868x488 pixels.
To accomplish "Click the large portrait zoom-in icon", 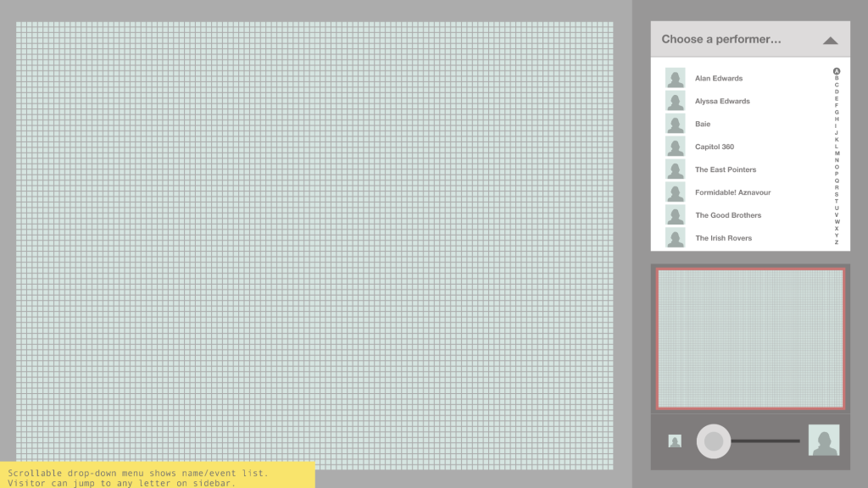I will [823, 441].
